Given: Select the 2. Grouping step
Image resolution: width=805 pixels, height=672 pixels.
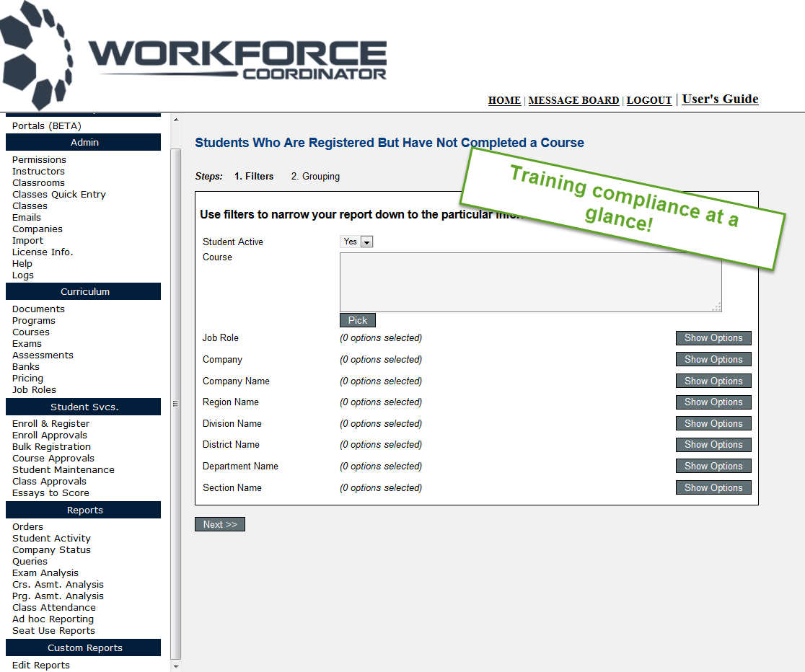Looking at the screenshot, I should tap(315, 176).
